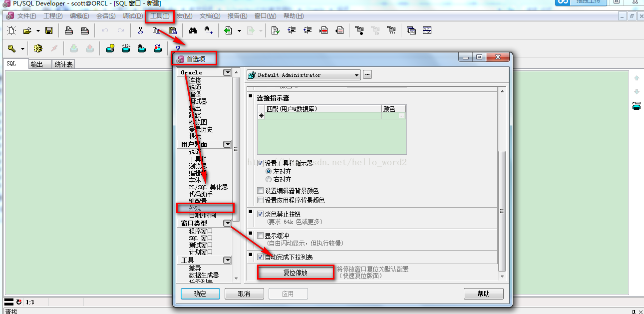
Task: Click the 颜色 cell ellipsis in grid
Action: point(401,115)
